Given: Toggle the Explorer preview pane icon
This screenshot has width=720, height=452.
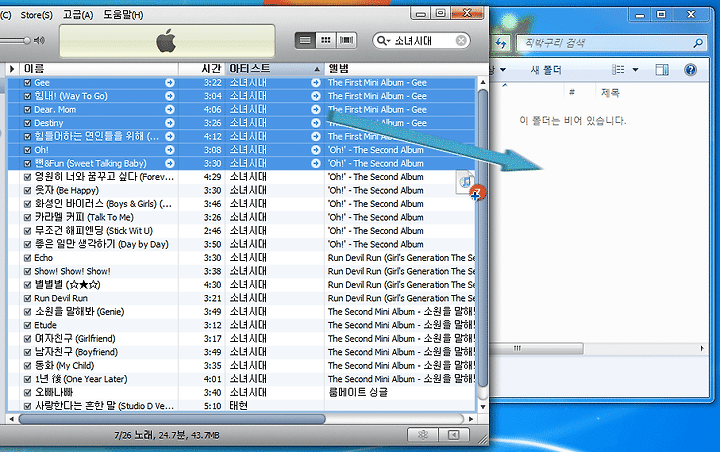Looking at the screenshot, I should [x=662, y=70].
